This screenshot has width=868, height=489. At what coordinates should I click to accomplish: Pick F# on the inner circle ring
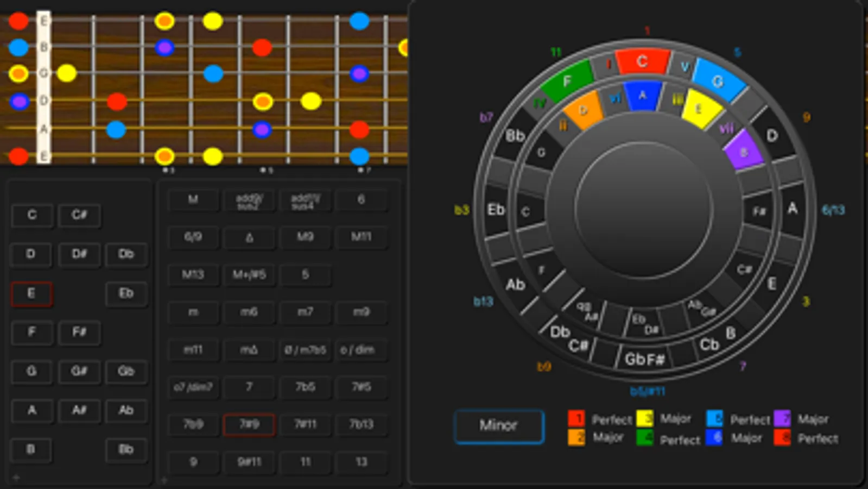759,211
